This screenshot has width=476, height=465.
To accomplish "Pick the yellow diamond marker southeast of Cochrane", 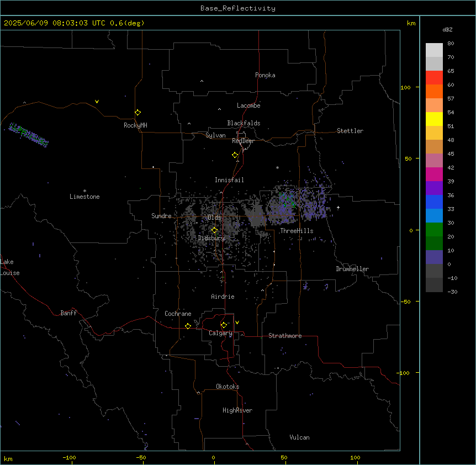I will pyautogui.click(x=188, y=326).
